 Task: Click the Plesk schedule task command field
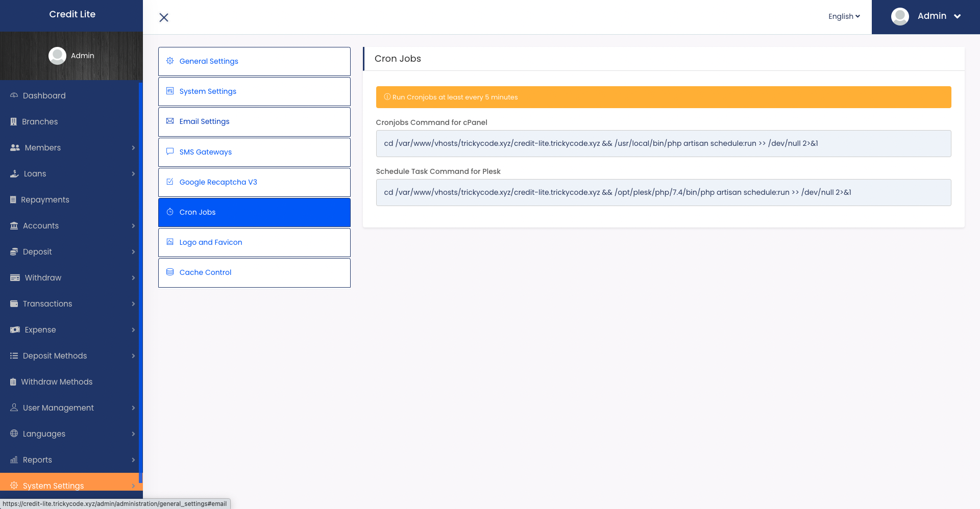(x=664, y=192)
